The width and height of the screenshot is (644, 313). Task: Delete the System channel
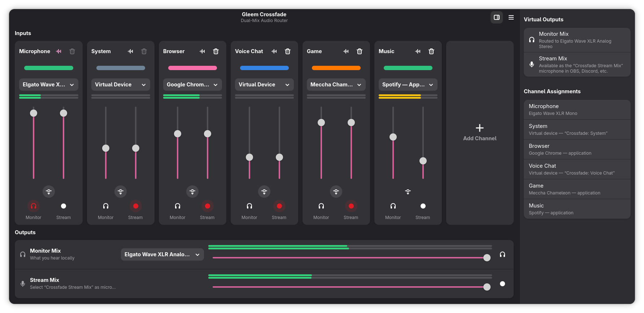(x=144, y=51)
